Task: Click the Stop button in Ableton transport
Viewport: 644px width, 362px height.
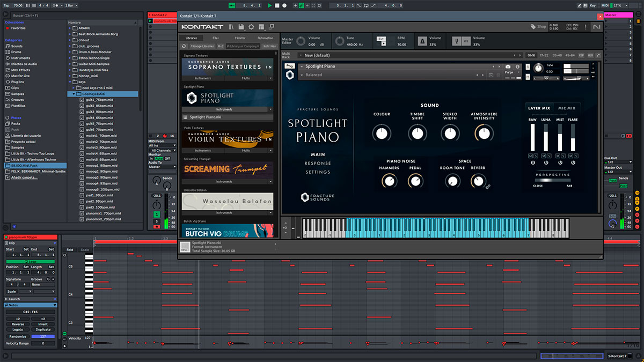Action: 277,5
